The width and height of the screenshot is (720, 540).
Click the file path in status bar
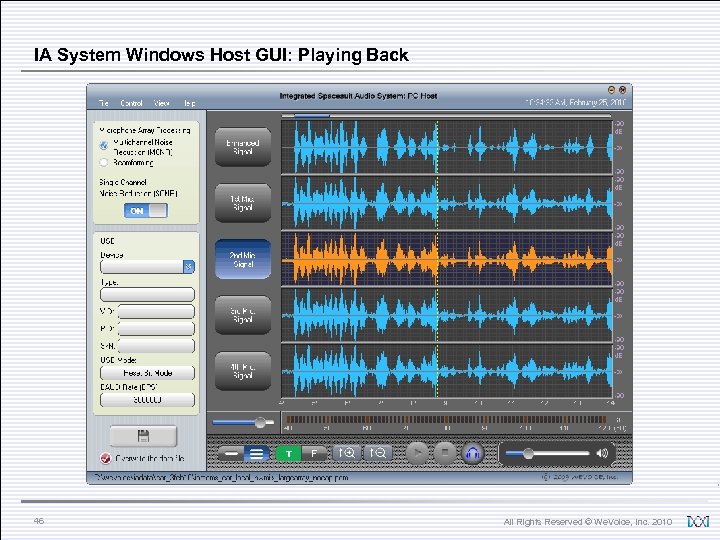coord(222,478)
